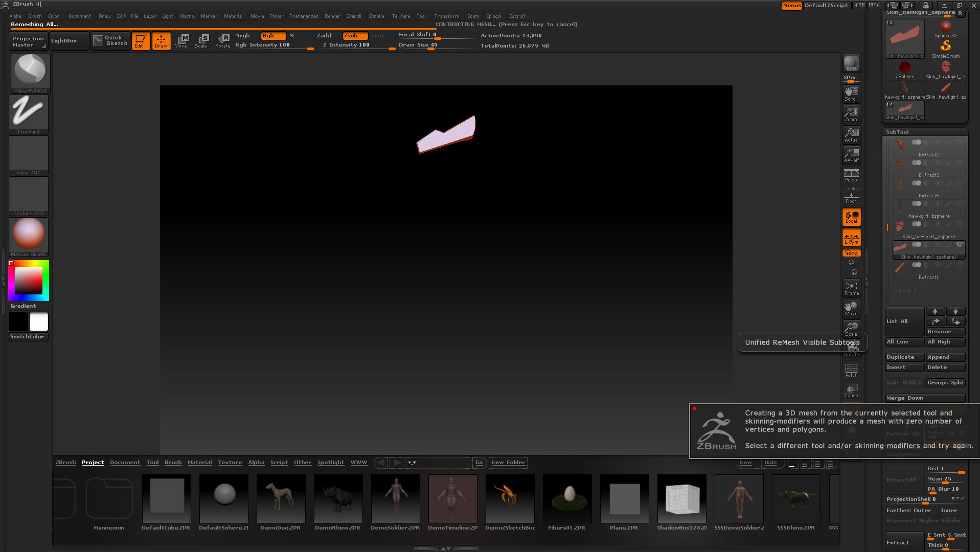
Task: Move selected subtool up with up arrow
Action: [935, 311]
